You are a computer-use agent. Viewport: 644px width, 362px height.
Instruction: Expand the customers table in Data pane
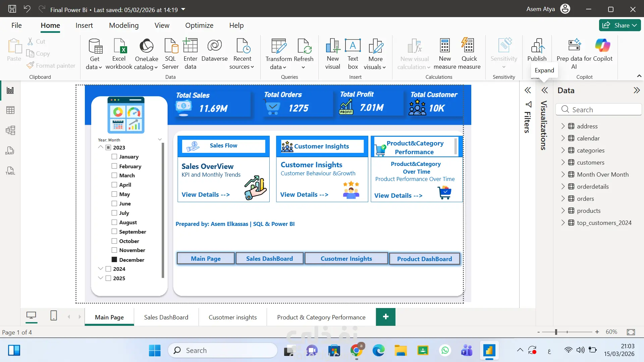(x=563, y=163)
